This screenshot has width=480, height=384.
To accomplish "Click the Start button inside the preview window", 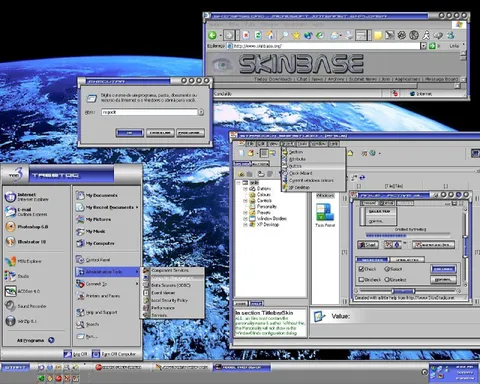I will [367, 245].
